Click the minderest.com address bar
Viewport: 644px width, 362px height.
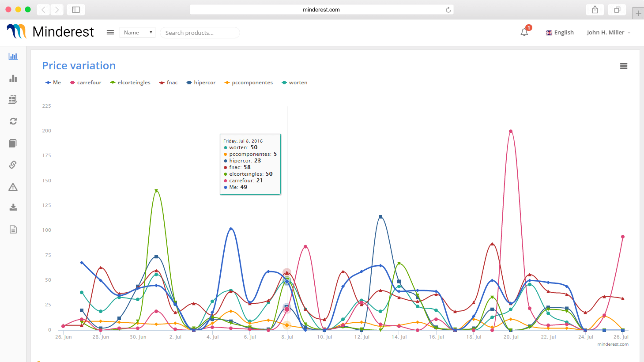click(x=321, y=10)
